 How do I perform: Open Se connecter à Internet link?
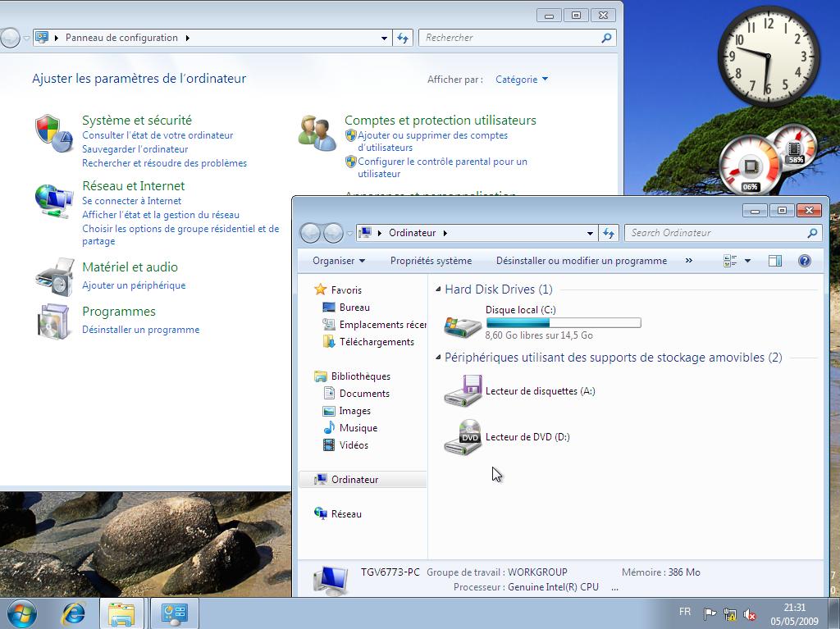(x=132, y=201)
